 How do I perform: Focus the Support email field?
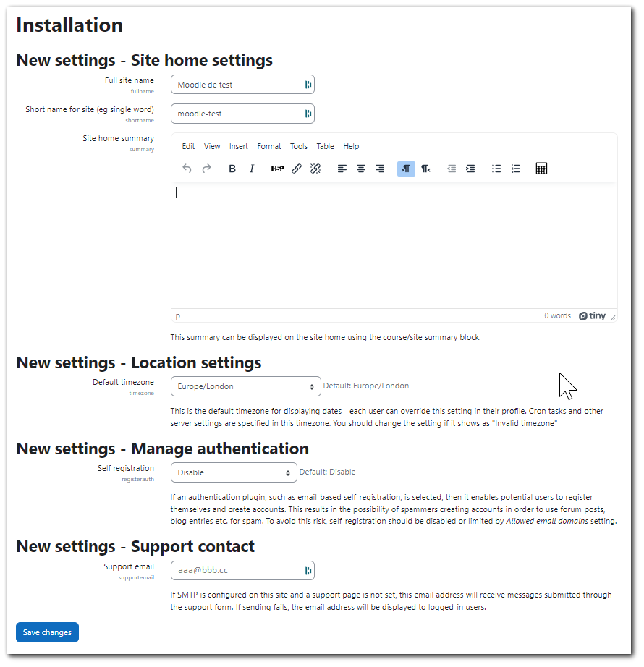[242, 571]
